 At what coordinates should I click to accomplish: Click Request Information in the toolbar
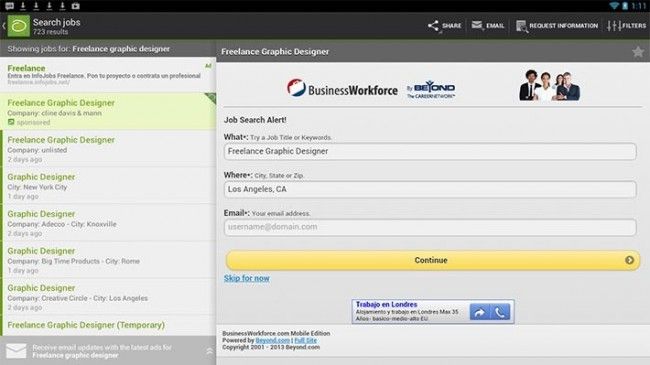point(557,26)
